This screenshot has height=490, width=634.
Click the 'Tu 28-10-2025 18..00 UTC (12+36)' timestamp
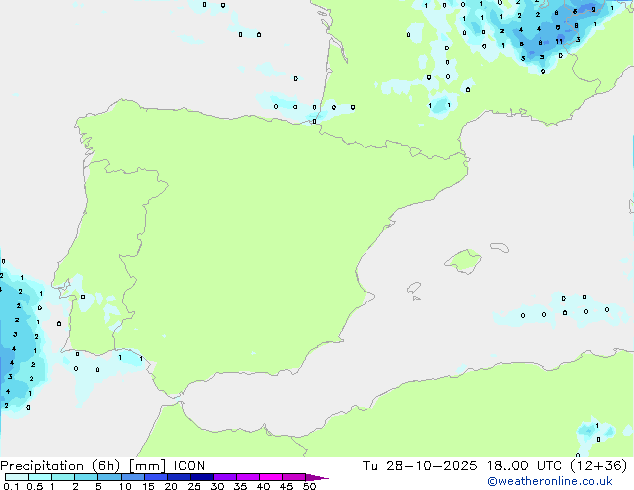[495, 466]
